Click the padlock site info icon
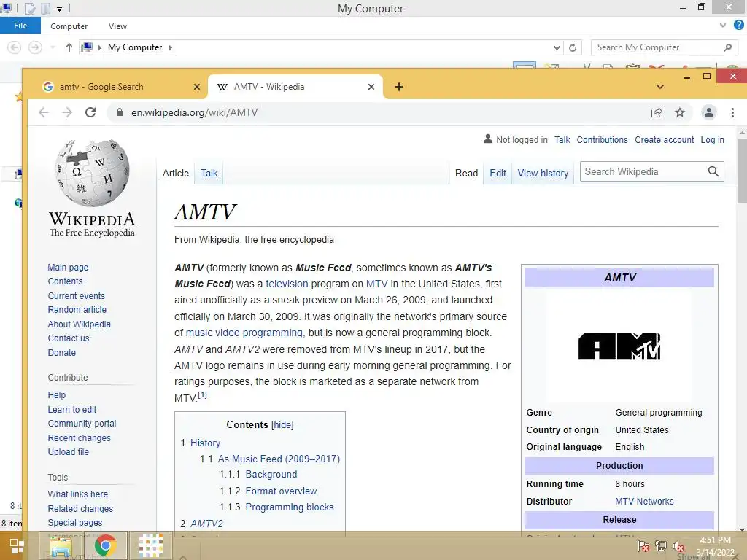 120,112
